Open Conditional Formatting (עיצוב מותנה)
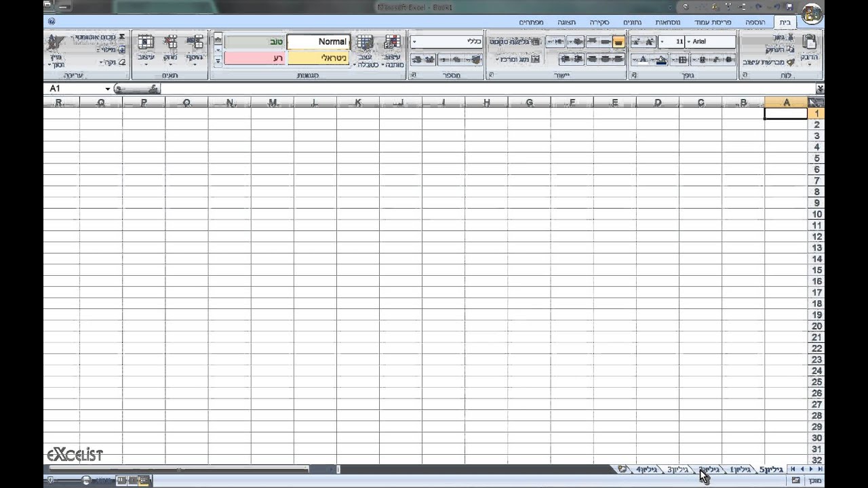This screenshot has height=488, width=868. click(392, 51)
